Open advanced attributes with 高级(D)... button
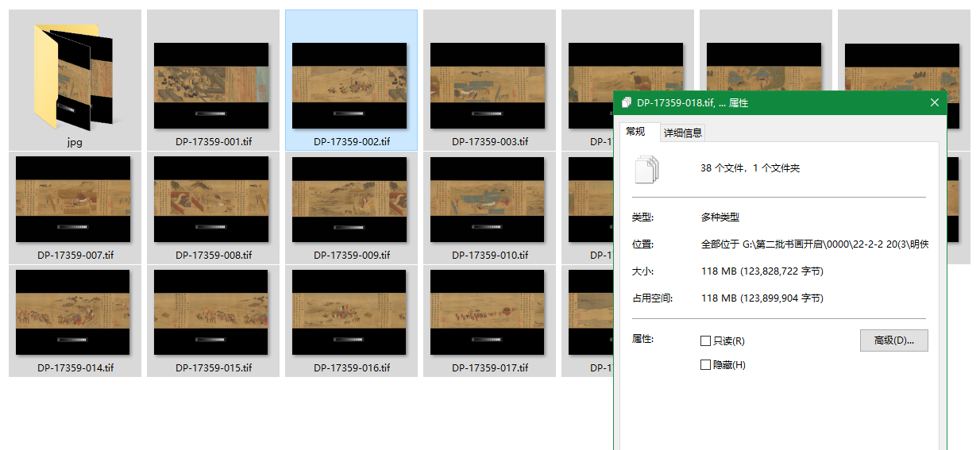Viewport: 980px width, 450px height. pyautogui.click(x=894, y=340)
